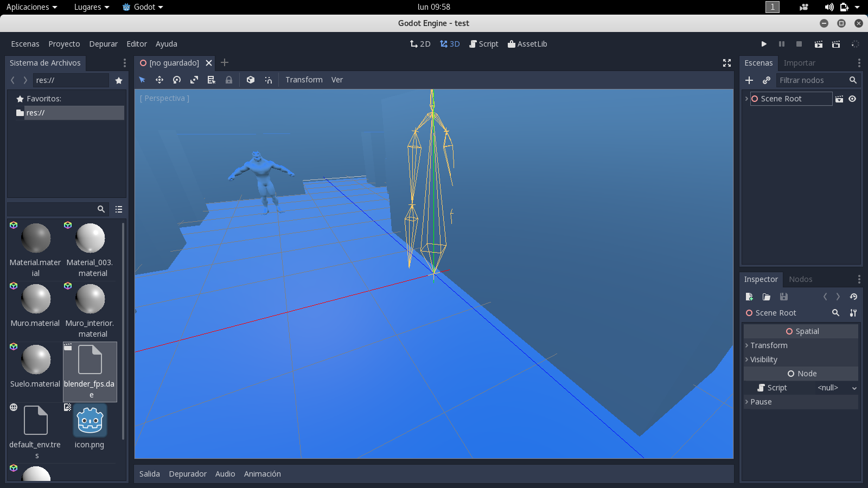Instance a scene file as node

click(767, 80)
